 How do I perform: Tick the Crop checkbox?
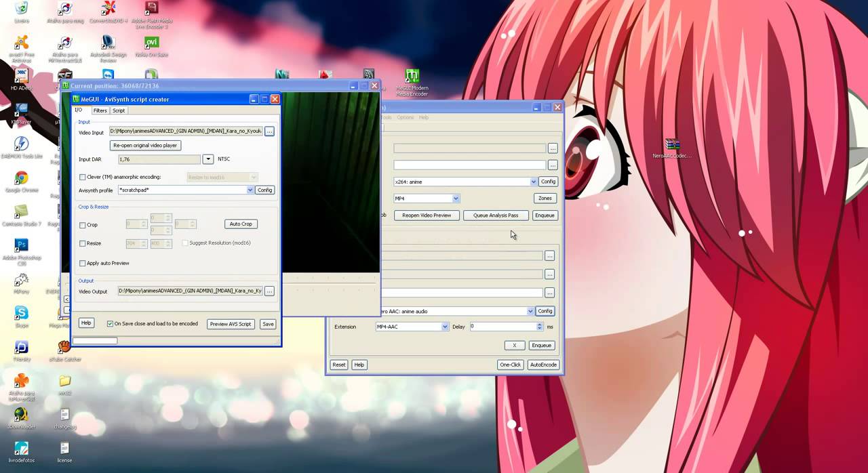(83, 225)
